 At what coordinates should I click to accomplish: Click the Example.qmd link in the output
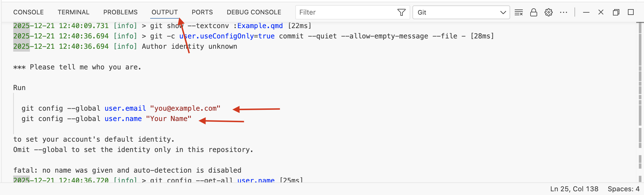pyautogui.click(x=260, y=26)
